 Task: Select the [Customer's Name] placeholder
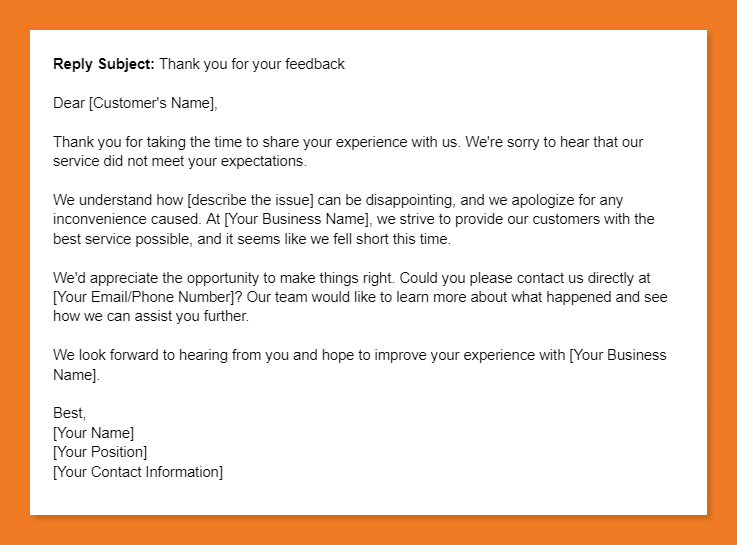tap(151, 103)
